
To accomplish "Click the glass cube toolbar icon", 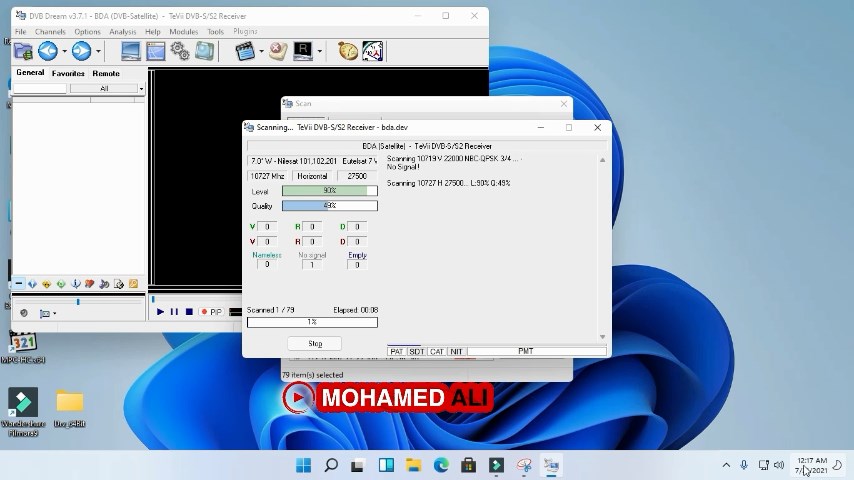I will tap(204, 51).
